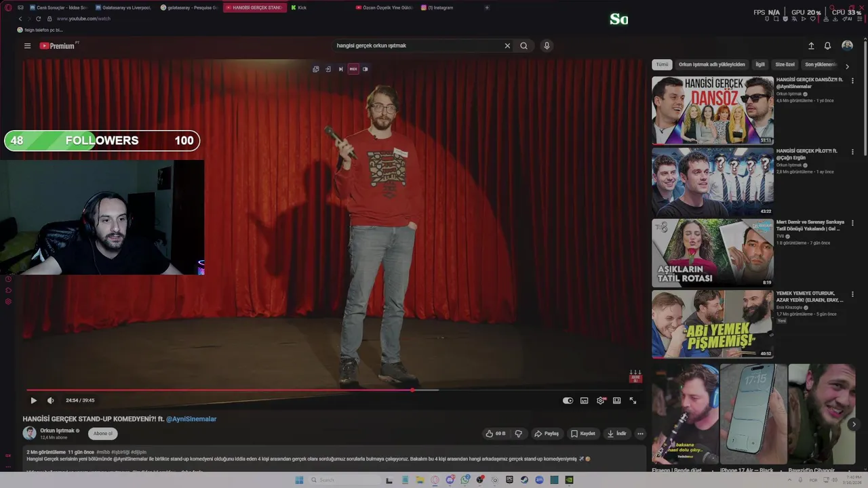
Task: Open browser downloads icon in toolbar
Action: [835, 19]
